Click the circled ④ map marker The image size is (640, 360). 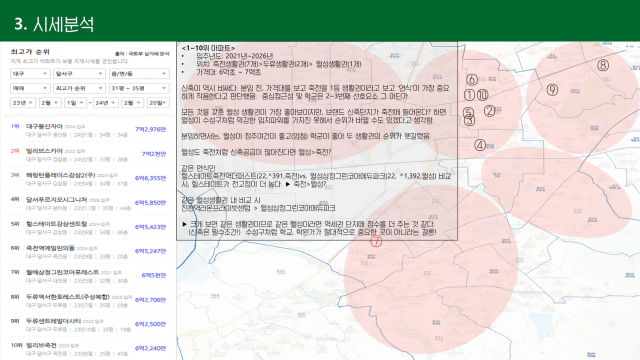pos(480,145)
